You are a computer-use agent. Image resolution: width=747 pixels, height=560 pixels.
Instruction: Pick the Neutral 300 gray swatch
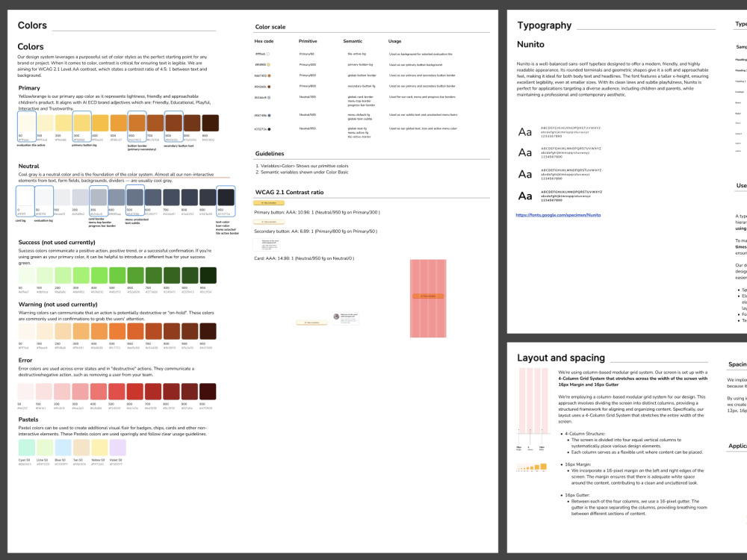(x=99, y=197)
